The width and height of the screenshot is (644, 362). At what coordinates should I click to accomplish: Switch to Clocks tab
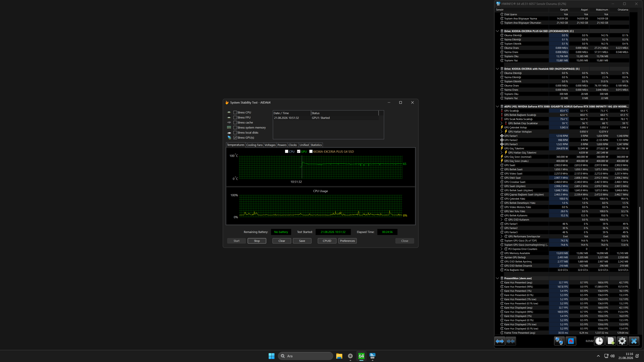pos(293,145)
